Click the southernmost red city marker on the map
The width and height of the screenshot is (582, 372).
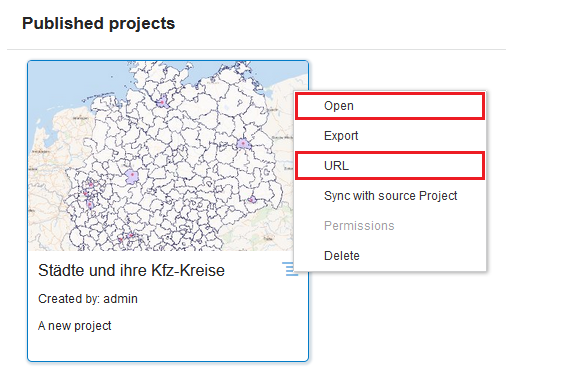120,240
